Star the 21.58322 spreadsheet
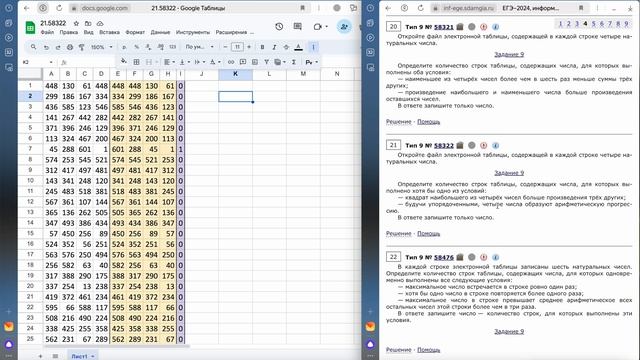The image size is (640, 360). point(76,24)
